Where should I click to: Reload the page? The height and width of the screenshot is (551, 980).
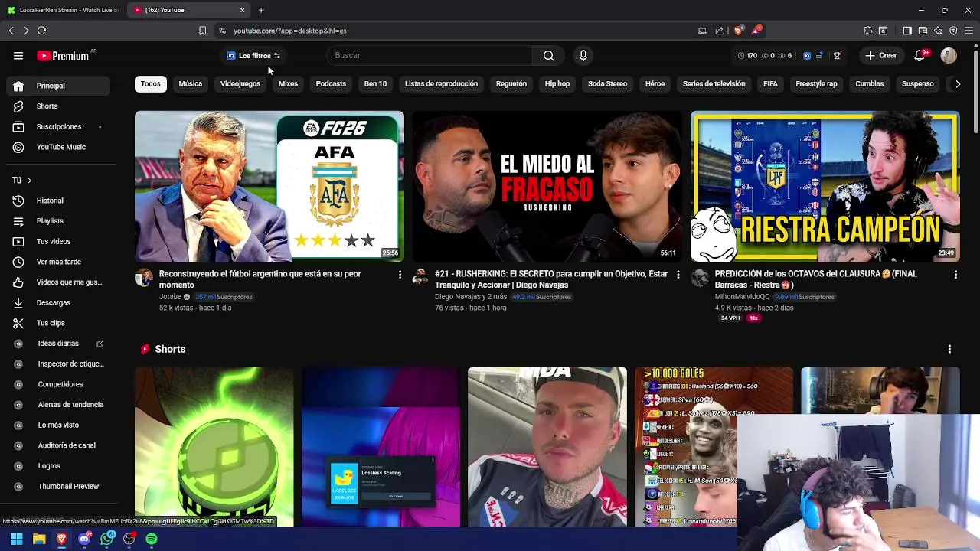(x=41, y=31)
